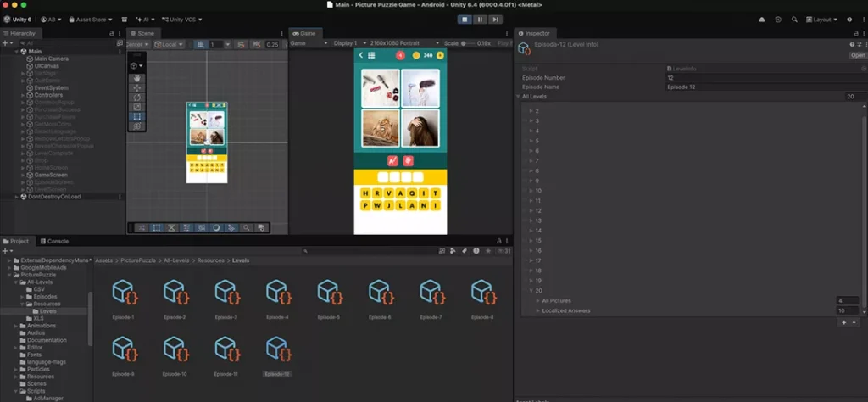Viewport: 868px width, 402px height.
Task: Switch to the Inspector tab
Action: click(x=535, y=33)
